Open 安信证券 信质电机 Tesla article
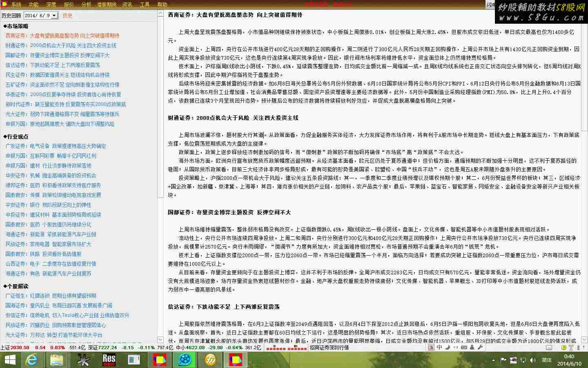This screenshot has height=368, width=588. (x=67, y=315)
